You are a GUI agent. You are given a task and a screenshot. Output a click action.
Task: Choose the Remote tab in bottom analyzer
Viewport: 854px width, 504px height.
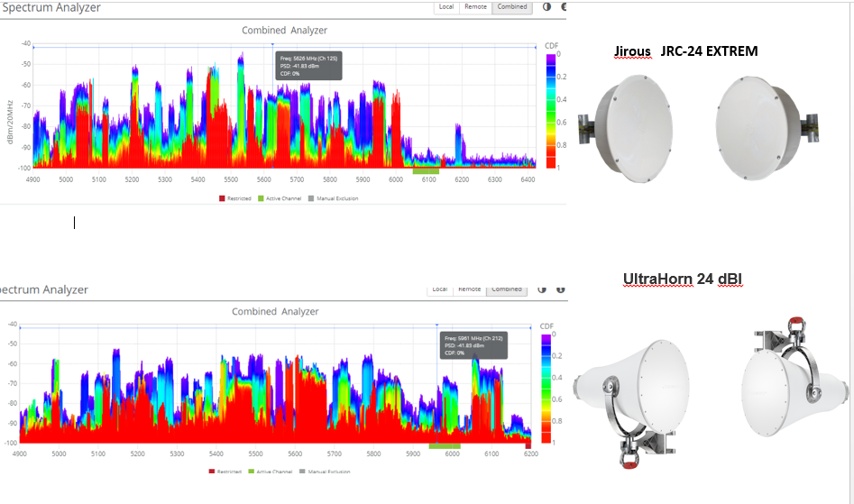point(469,289)
